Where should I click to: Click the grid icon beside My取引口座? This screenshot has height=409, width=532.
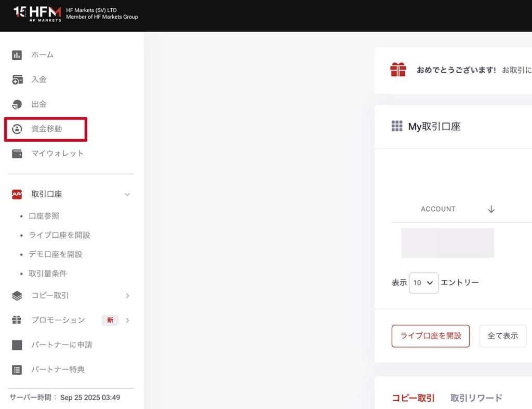tap(396, 126)
